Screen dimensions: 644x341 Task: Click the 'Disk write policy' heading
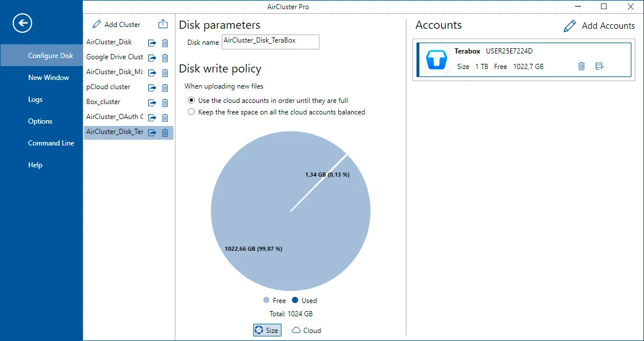tap(220, 68)
